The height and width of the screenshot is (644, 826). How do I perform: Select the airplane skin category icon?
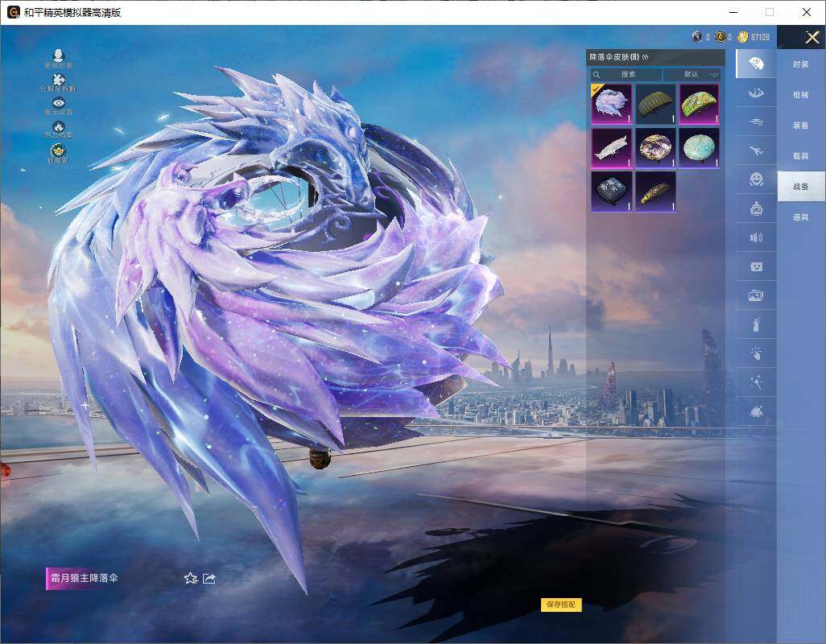tap(756, 151)
